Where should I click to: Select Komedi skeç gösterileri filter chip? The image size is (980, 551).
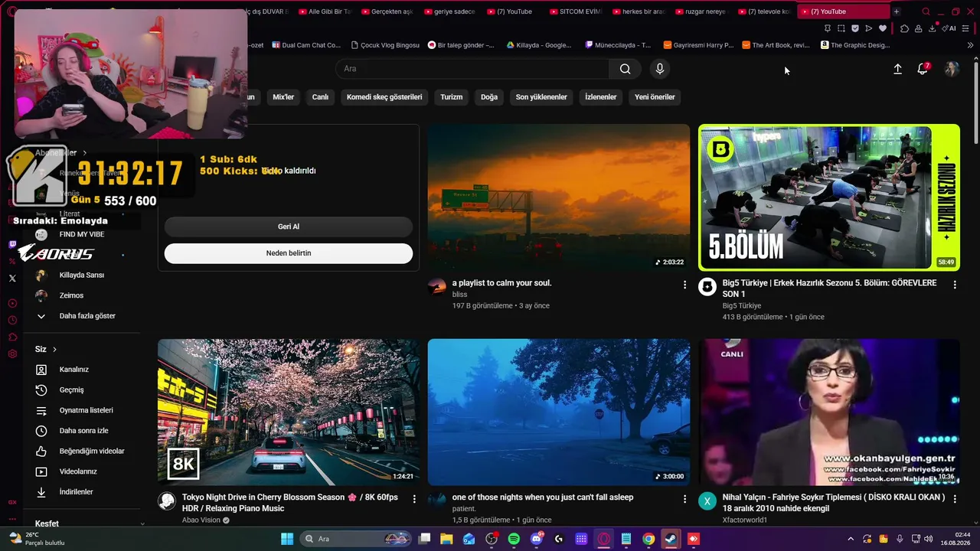pyautogui.click(x=384, y=97)
